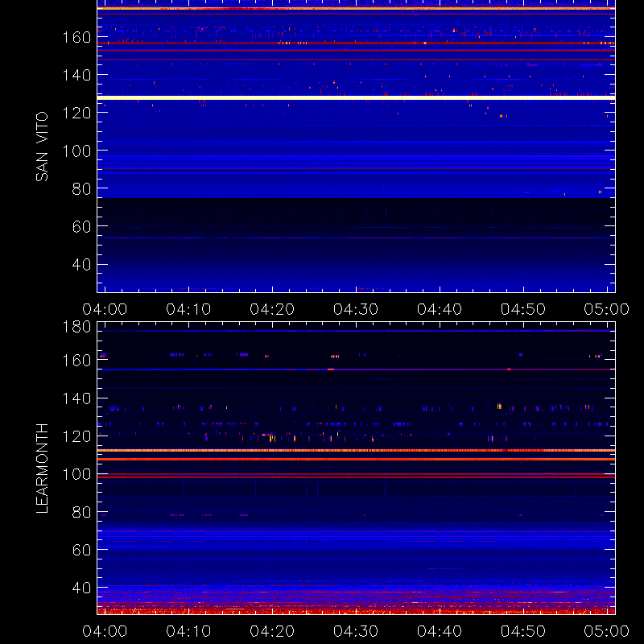Choose the 04:50 time label below Learmonth plot
The width and height of the screenshot is (644, 644).
click(523, 631)
